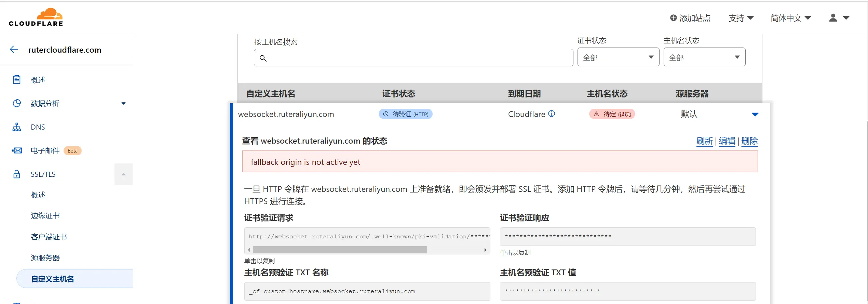The width and height of the screenshot is (868, 304).
Task: Click the 数据分析 pie chart icon
Action: point(17,103)
